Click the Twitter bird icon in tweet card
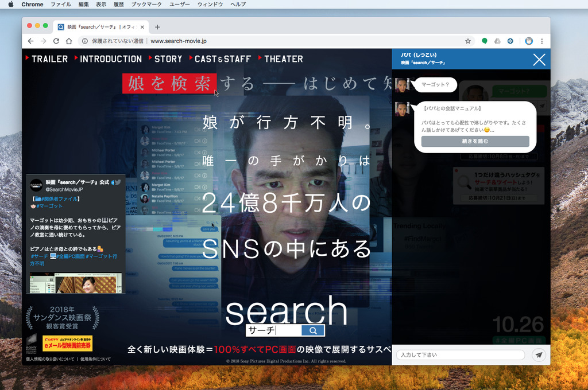This screenshot has height=390, width=588. point(118,182)
